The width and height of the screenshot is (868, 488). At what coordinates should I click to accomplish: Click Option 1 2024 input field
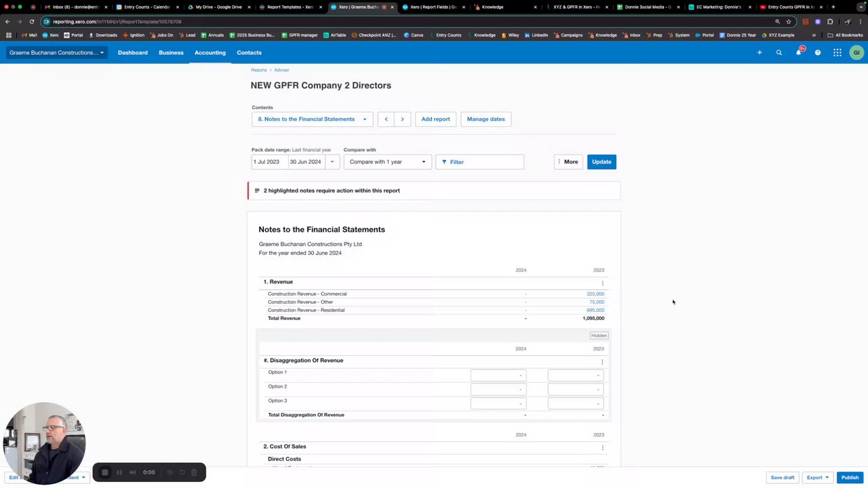click(498, 375)
